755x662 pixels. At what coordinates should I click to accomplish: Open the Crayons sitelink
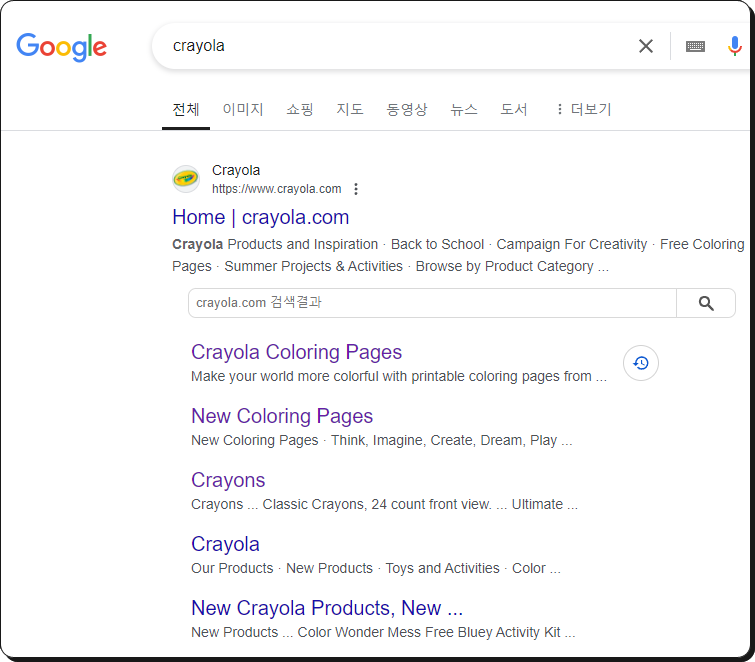click(228, 480)
